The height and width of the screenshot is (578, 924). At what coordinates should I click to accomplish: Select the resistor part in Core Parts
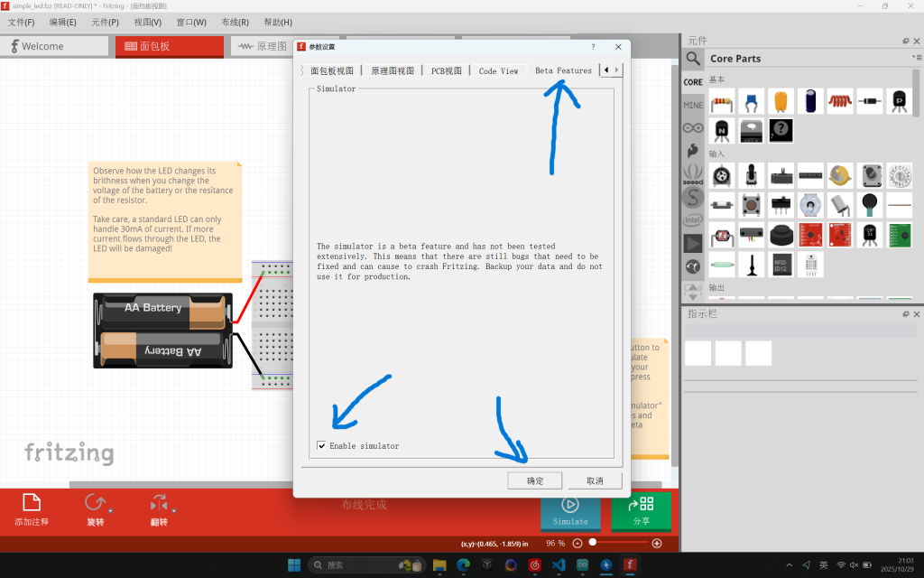click(721, 100)
